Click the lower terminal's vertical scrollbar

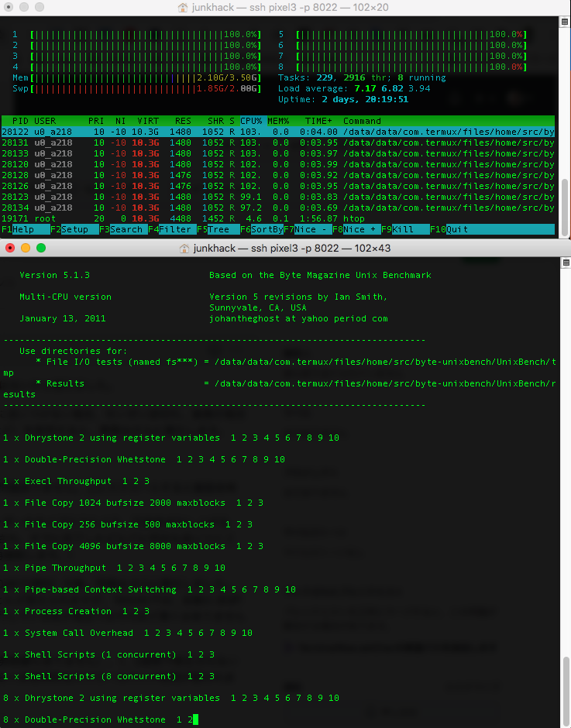tap(565, 682)
